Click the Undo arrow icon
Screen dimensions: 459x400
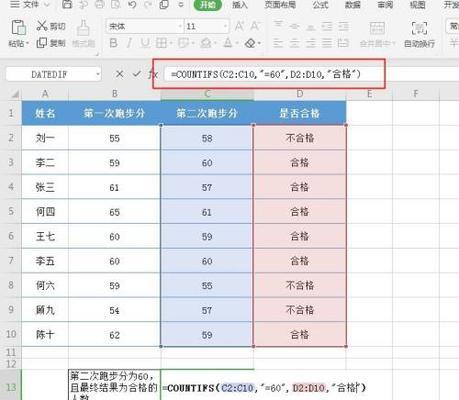[132, 4]
